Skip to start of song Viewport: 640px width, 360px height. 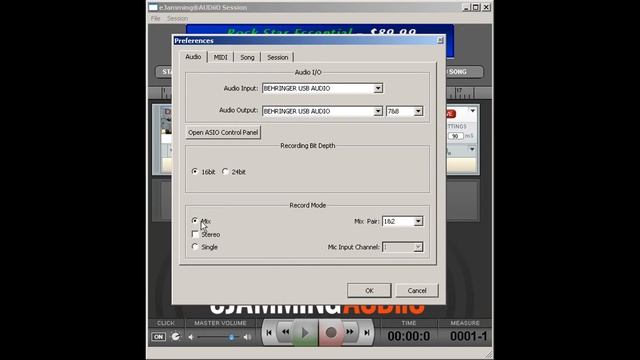pyautogui.click(x=269, y=333)
